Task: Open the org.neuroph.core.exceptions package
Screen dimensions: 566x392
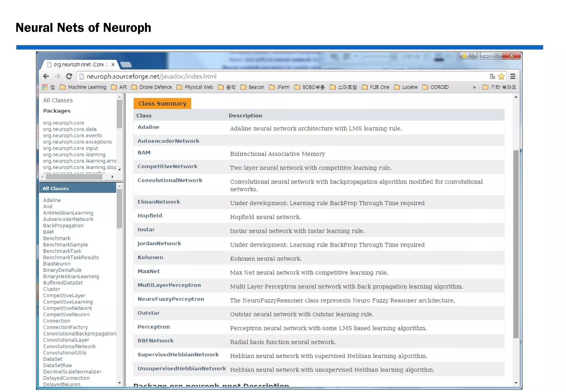Action: click(x=77, y=142)
